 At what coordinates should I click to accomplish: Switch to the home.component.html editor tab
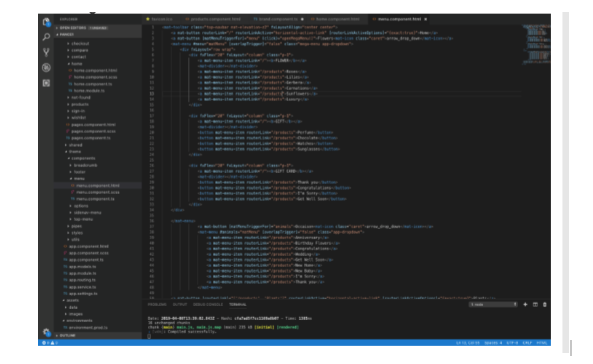tap(335, 19)
